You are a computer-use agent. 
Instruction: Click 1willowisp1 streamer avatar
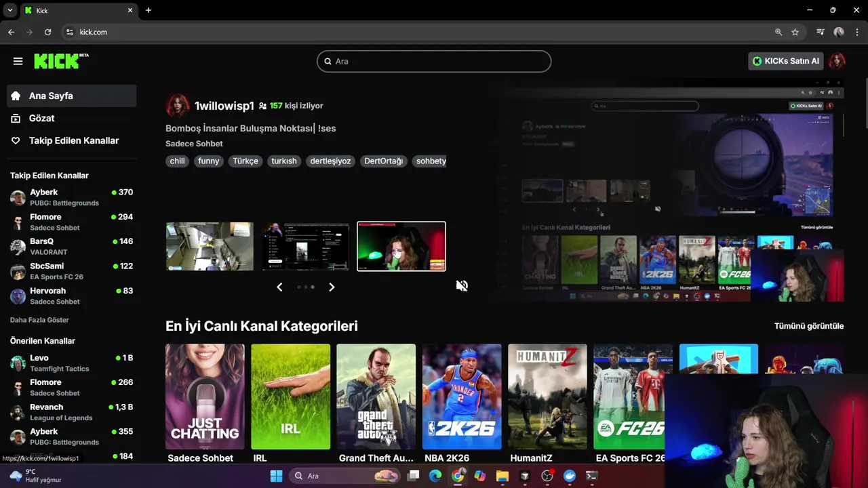tap(178, 106)
